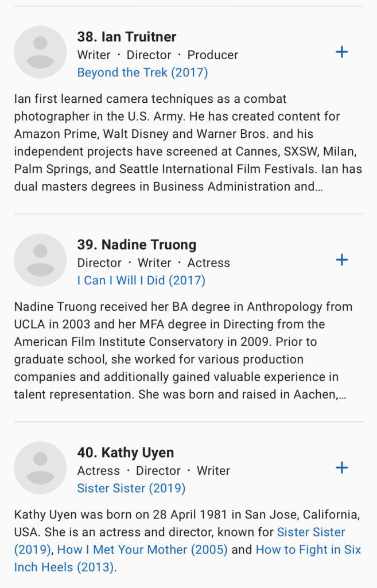
Task: Tap the plus icon next to Kathy Uyen
Action: coord(341,468)
